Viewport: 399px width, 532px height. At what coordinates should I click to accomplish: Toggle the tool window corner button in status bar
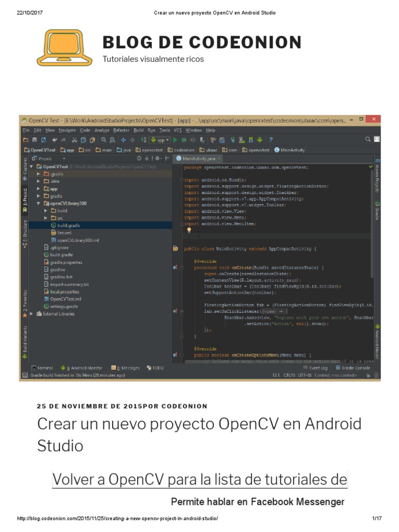click(25, 375)
